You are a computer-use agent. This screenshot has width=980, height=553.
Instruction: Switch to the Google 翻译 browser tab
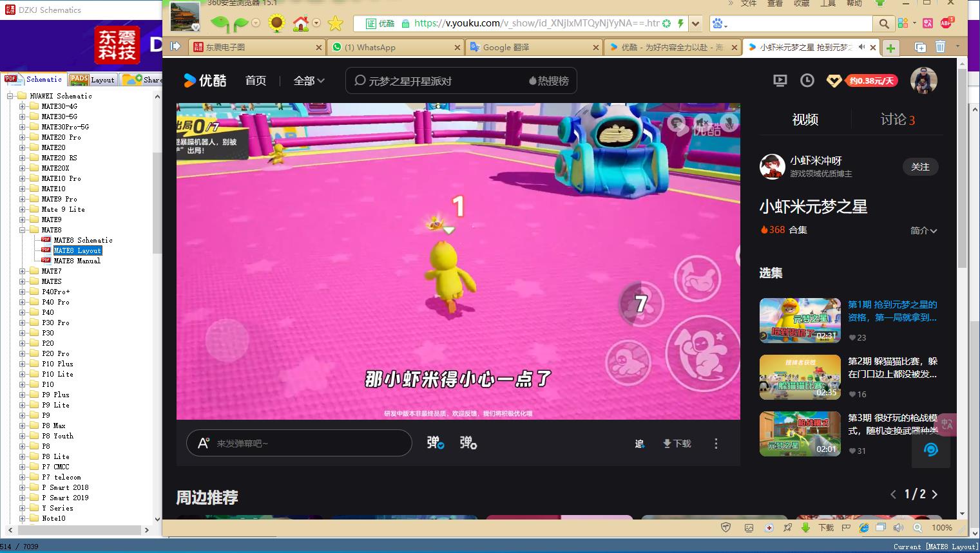click(x=533, y=47)
